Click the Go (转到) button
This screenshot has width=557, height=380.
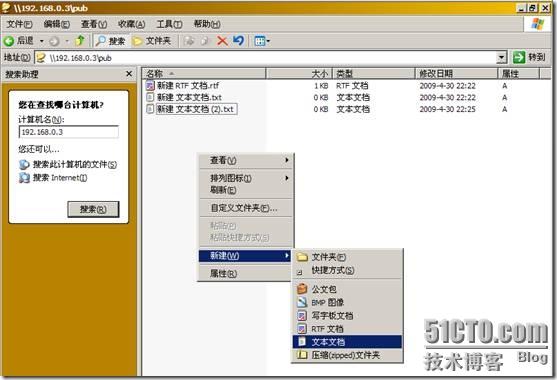[x=529, y=57]
